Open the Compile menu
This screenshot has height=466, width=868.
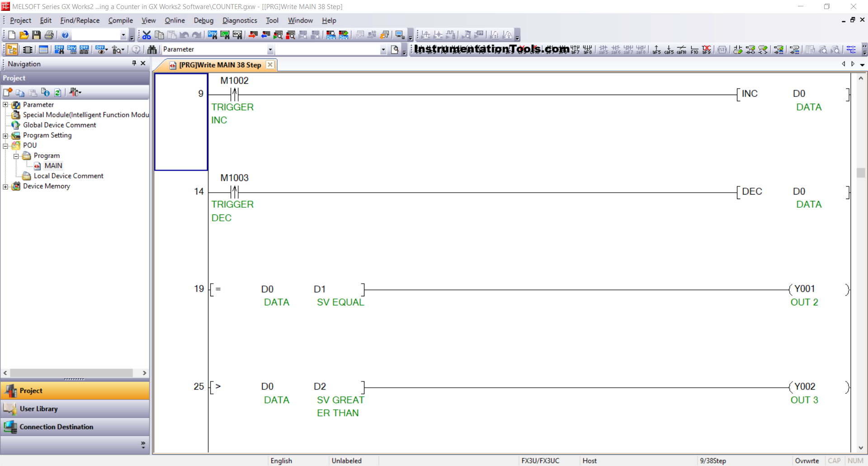click(x=121, y=20)
